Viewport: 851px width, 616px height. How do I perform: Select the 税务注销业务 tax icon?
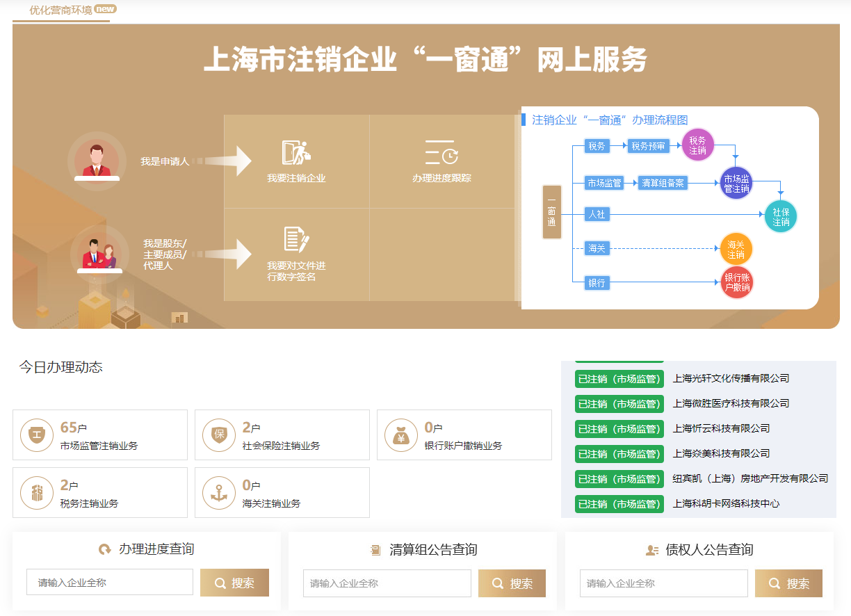tap(36, 493)
